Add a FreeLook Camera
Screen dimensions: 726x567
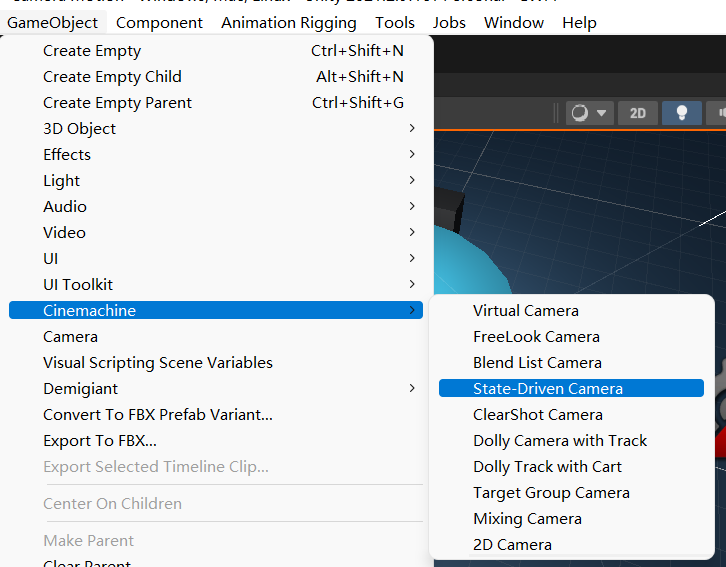pyautogui.click(x=536, y=336)
